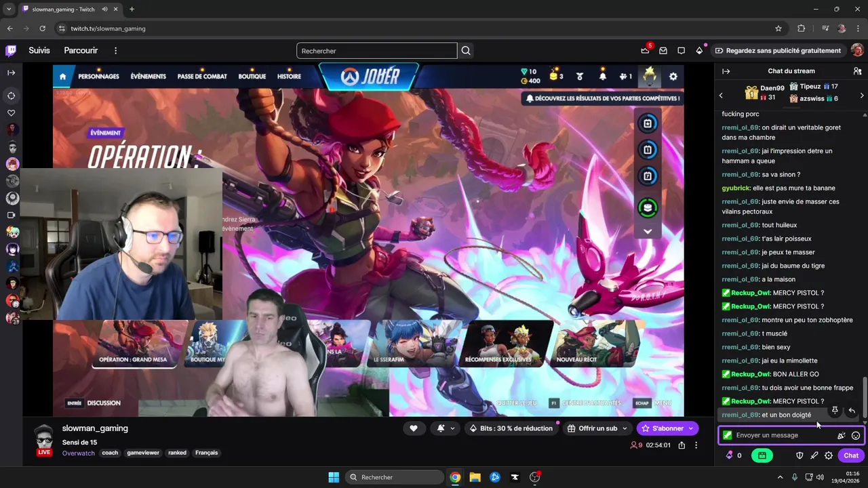Show previous gift leaderboard entry
Image resolution: width=868 pixels, height=488 pixels.
point(721,96)
